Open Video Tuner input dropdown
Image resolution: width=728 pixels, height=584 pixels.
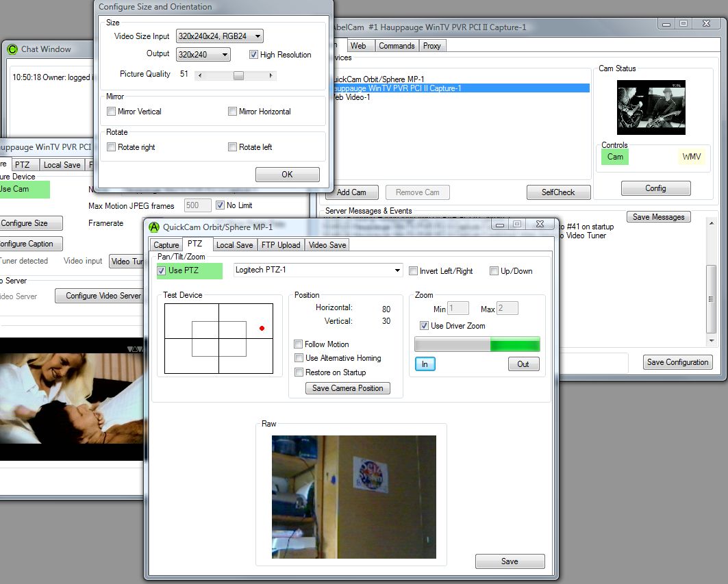pyautogui.click(x=126, y=262)
